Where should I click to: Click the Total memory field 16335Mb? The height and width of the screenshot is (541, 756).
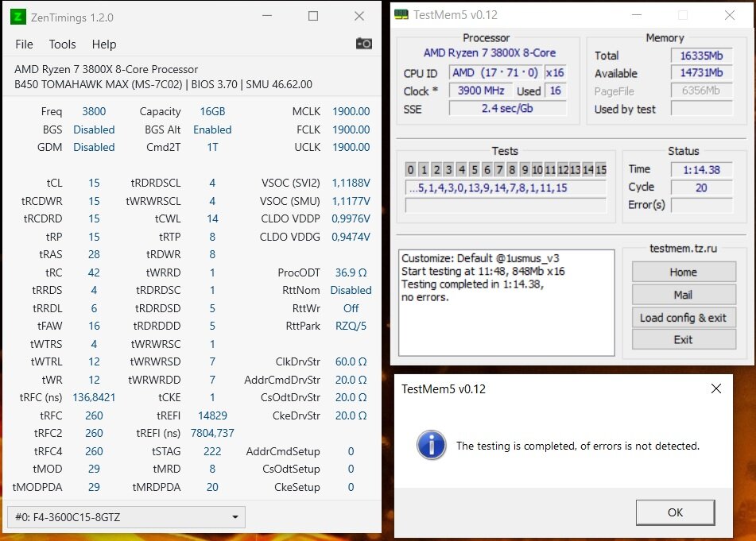tap(701, 56)
